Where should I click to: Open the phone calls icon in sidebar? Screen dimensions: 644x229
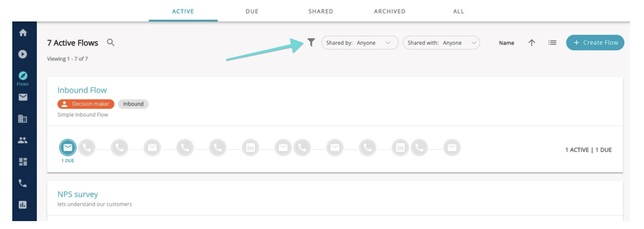click(23, 183)
